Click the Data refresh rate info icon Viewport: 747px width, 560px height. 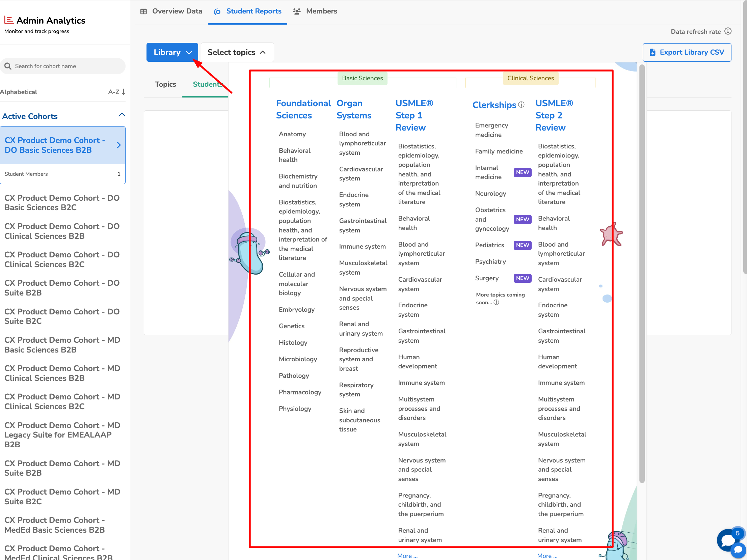pos(728,31)
